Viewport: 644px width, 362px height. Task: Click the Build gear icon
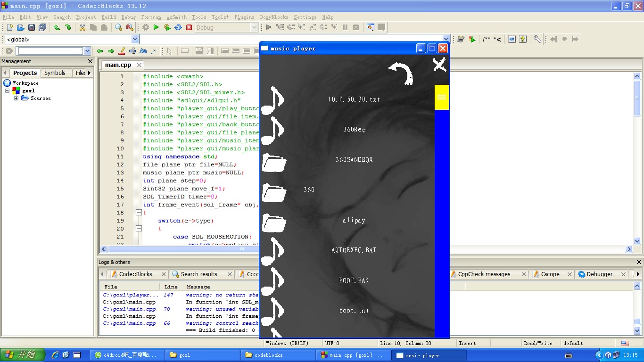coord(146,28)
